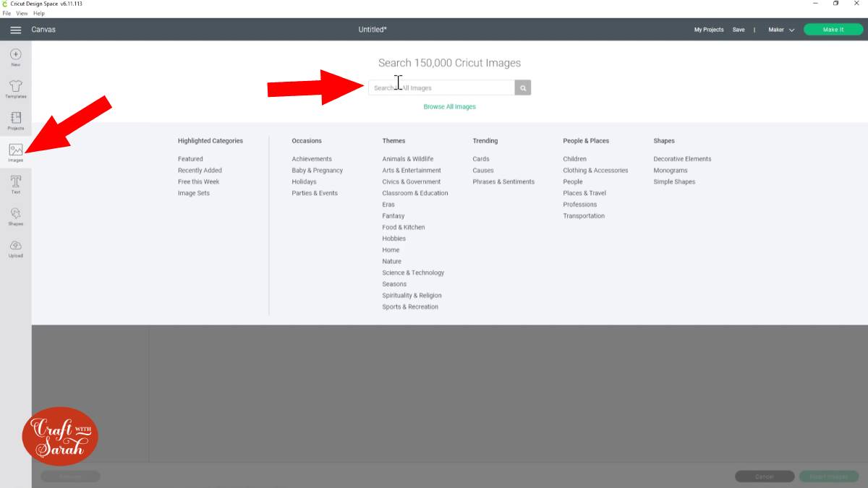Click the Make It button

[x=833, y=30]
